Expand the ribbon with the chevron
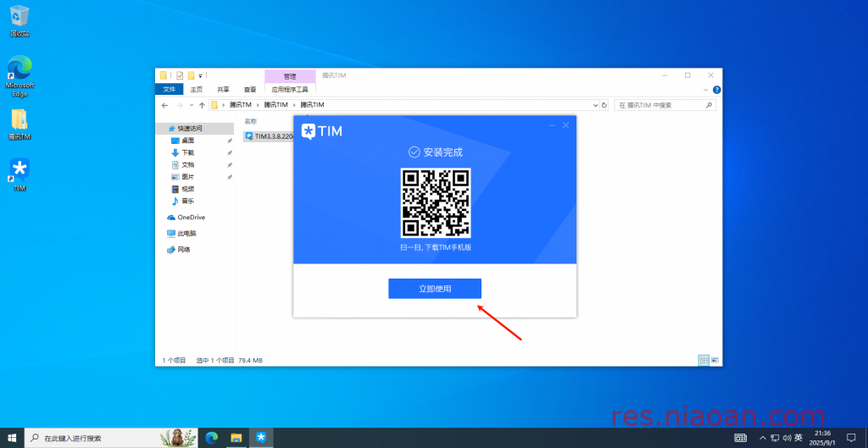 tap(706, 90)
